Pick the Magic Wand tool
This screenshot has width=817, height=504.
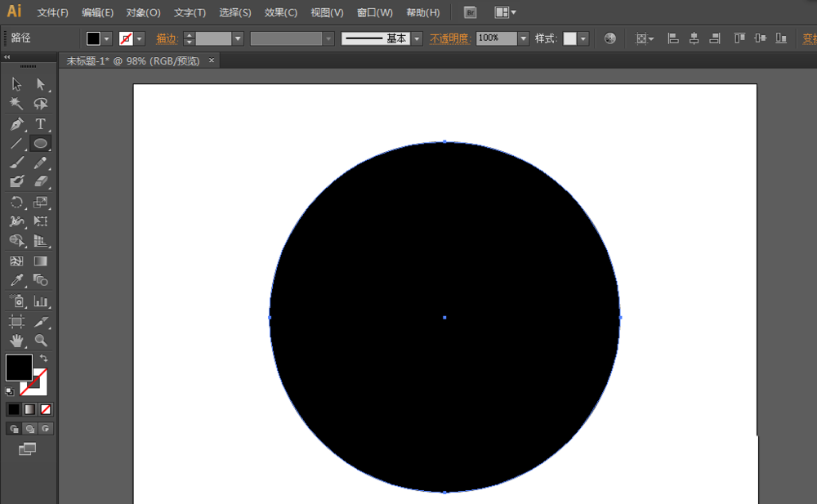16,104
